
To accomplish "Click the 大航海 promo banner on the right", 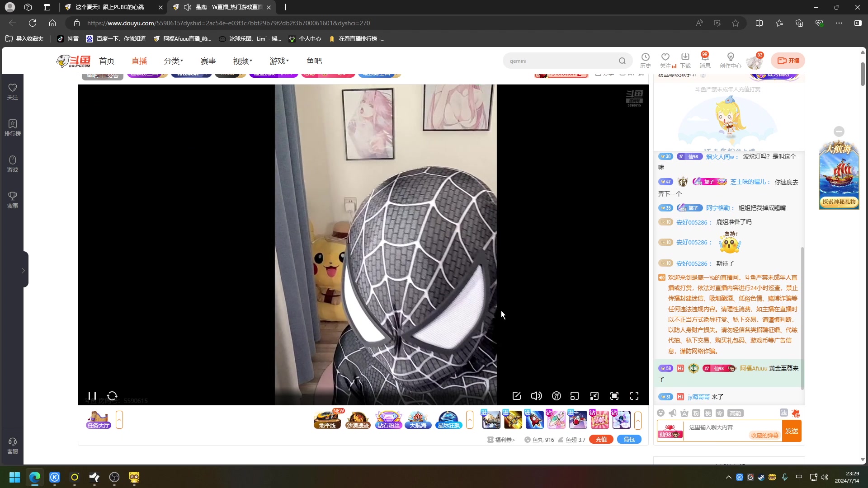I will click(x=839, y=176).
